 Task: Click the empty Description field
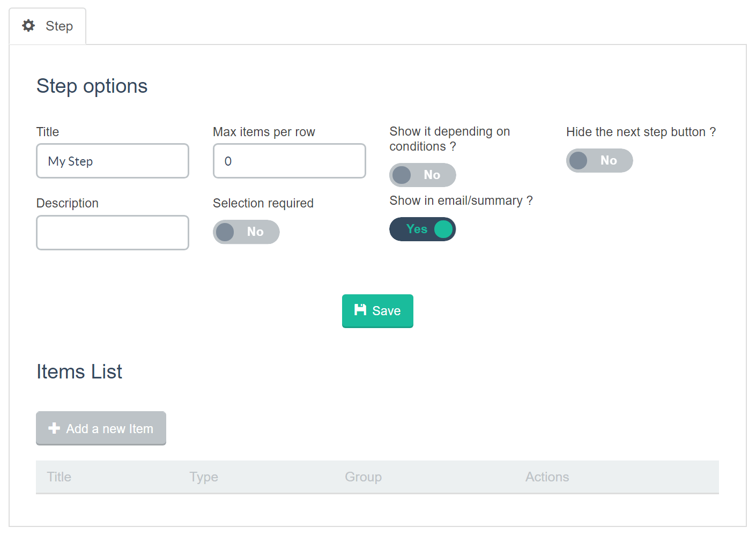click(x=112, y=232)
